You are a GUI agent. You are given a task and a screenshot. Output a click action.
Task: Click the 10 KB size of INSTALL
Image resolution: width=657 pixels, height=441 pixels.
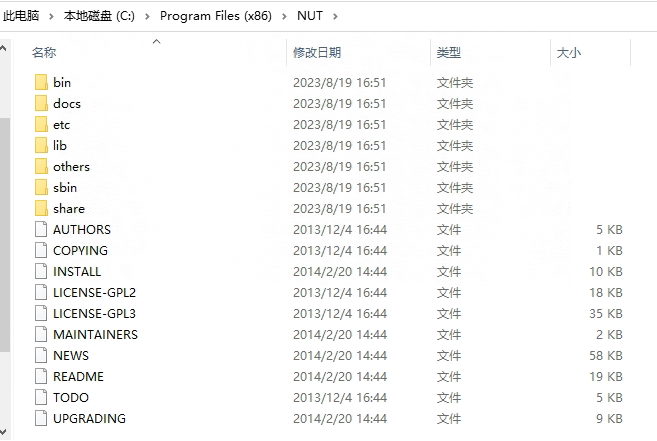click(x=606, y=272)
